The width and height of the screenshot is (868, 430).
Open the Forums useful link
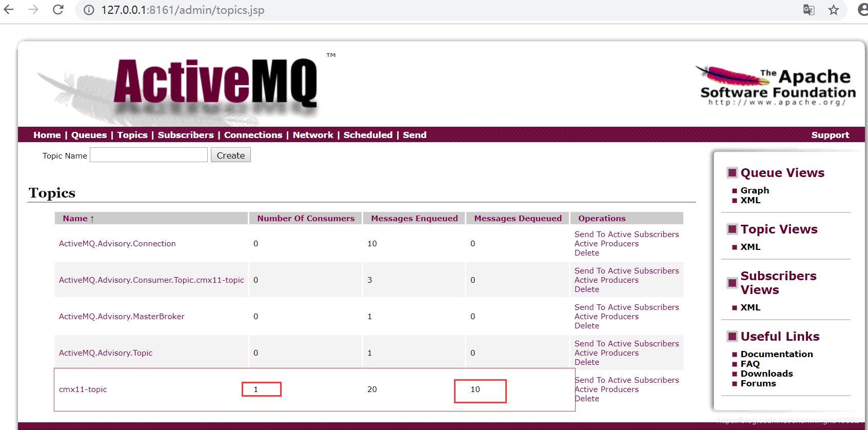pyautogui.click(x=758, y=383)
